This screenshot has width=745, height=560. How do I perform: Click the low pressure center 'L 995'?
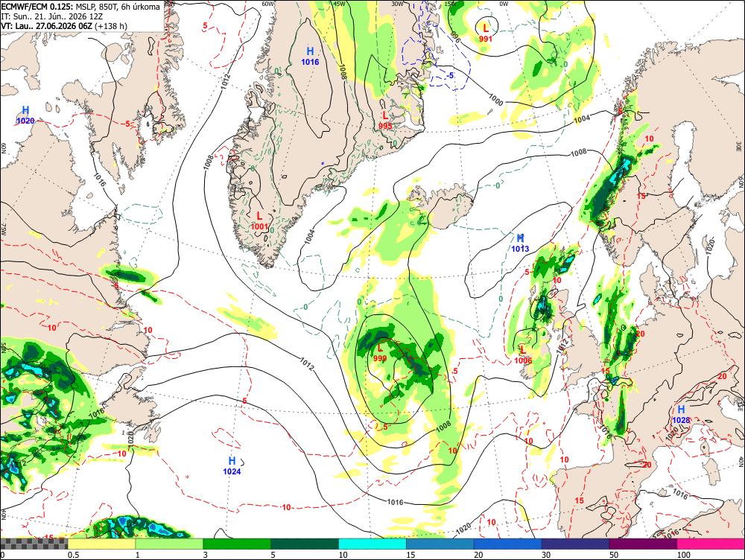click(x=385, y=120)
